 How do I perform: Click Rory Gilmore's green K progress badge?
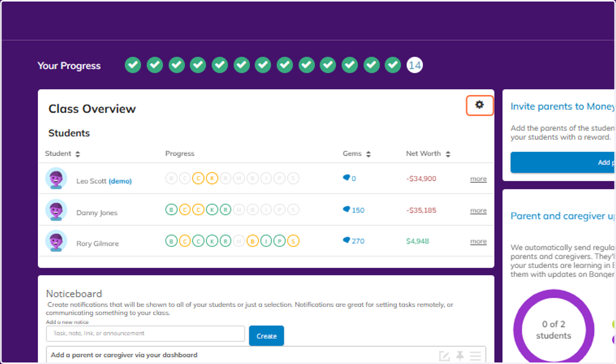(x=212, y=241)
